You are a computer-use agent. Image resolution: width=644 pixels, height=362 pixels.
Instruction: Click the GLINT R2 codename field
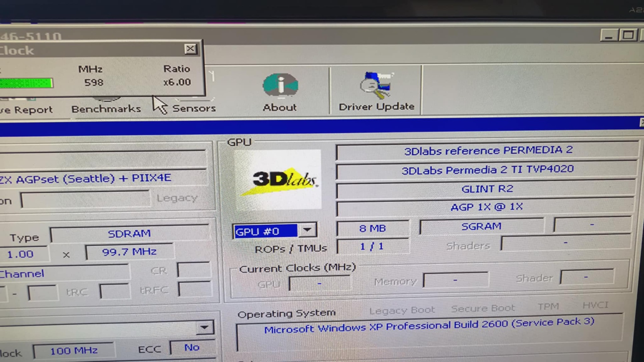pyautogui.click(x=487, y=189)
